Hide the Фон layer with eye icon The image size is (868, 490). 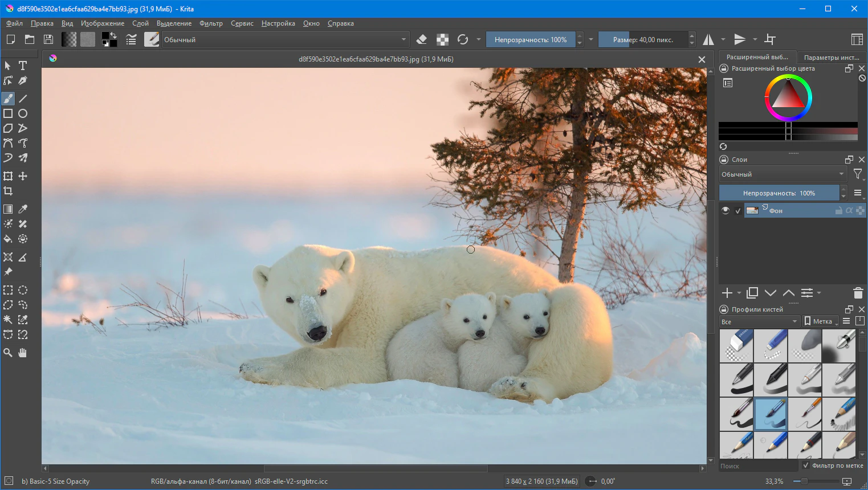(726, 210)
